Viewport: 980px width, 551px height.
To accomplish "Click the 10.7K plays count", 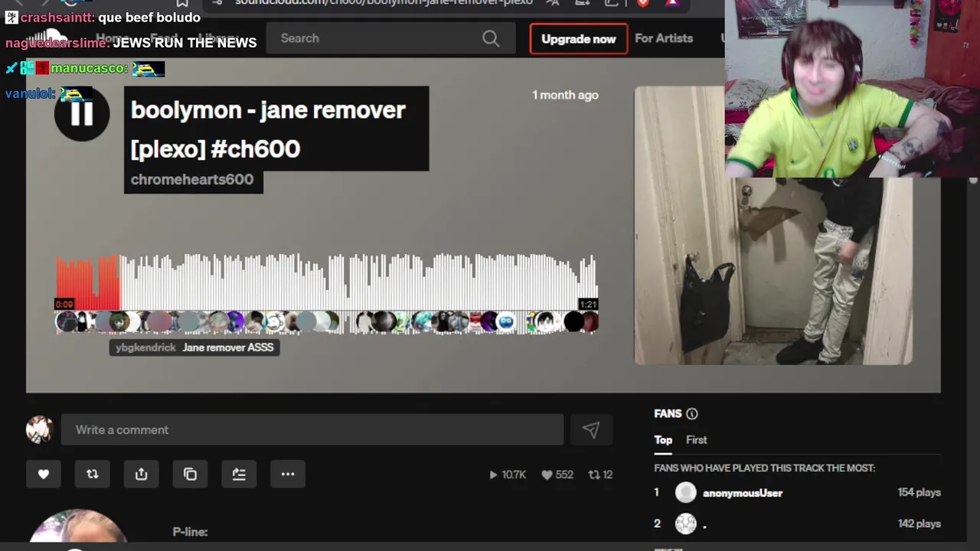I will coord(508,474).
